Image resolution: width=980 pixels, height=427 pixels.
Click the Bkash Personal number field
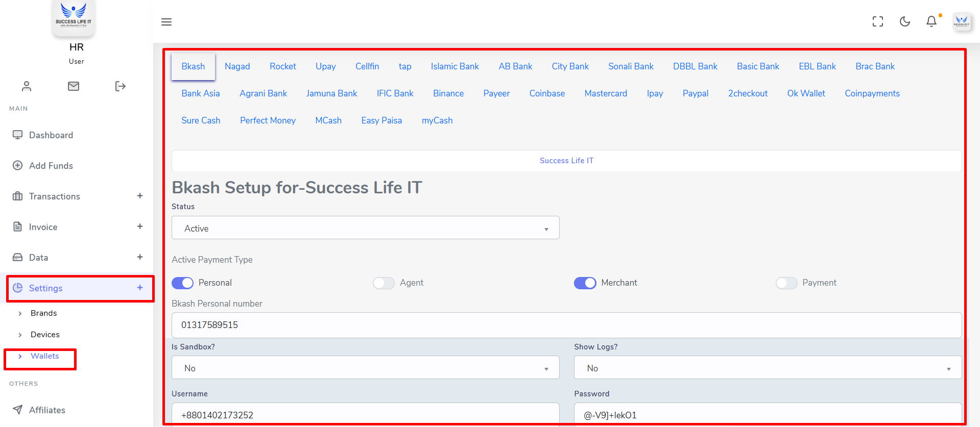click(x=567, y=325)
